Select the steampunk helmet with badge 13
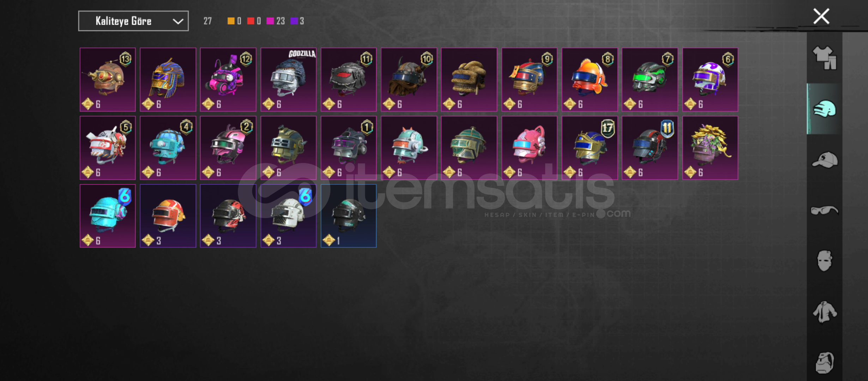Image resolution: width=868 pixels, height=381 pixels. click(x=108, y=79)
